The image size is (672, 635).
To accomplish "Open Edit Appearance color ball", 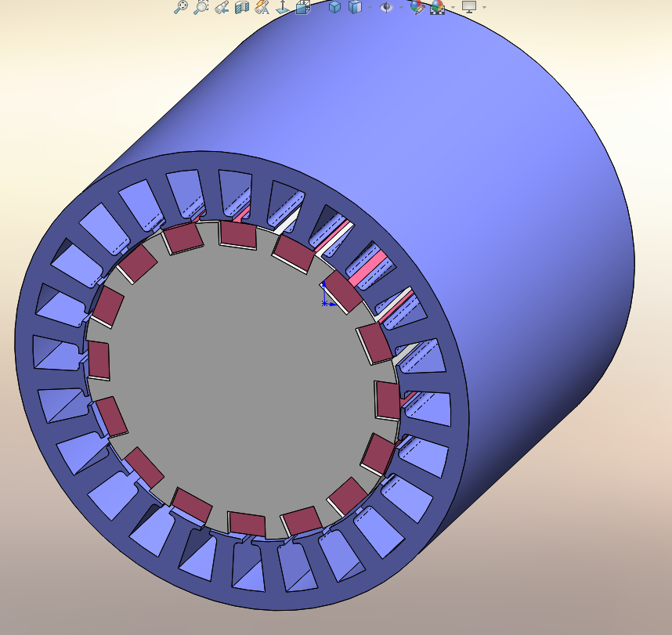I will [x=417, y=7].
